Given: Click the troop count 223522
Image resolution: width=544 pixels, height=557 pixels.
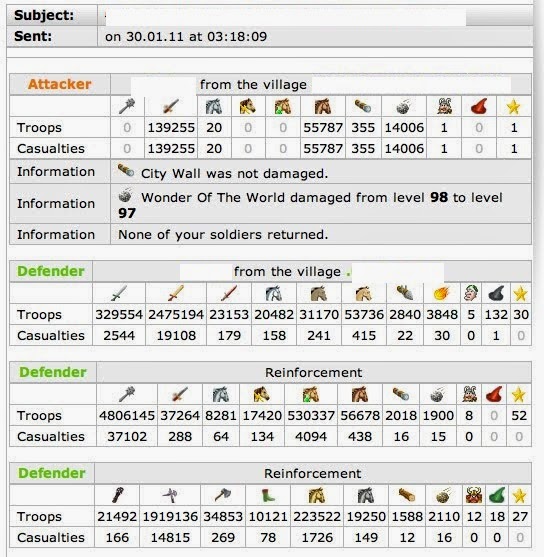Looking at the screenshot, I should pos(317,517).
